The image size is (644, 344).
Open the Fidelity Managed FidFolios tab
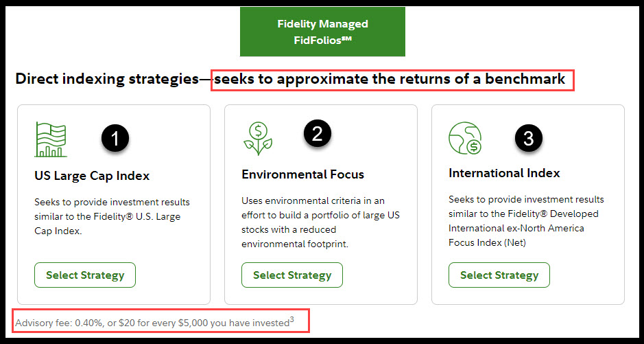click(x=322, y=32)
